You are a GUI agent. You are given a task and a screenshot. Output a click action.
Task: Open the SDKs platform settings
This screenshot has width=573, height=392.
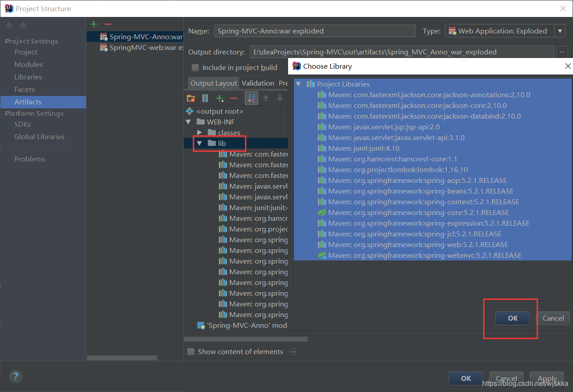tap(22, 124)
